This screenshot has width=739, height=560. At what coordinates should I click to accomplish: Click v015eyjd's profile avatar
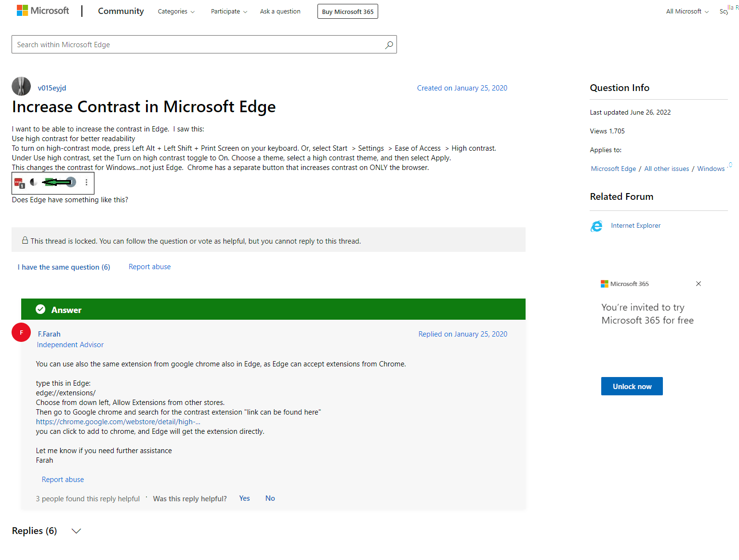pos(21,87)
